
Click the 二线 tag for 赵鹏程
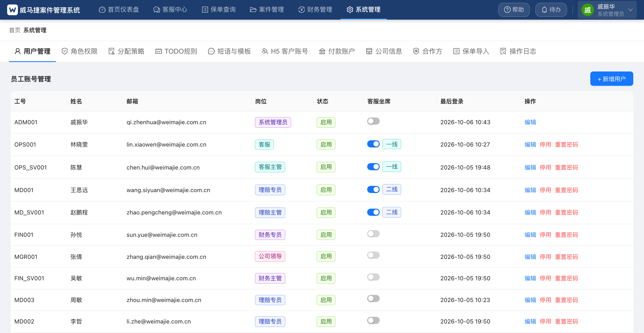(392, 212)
